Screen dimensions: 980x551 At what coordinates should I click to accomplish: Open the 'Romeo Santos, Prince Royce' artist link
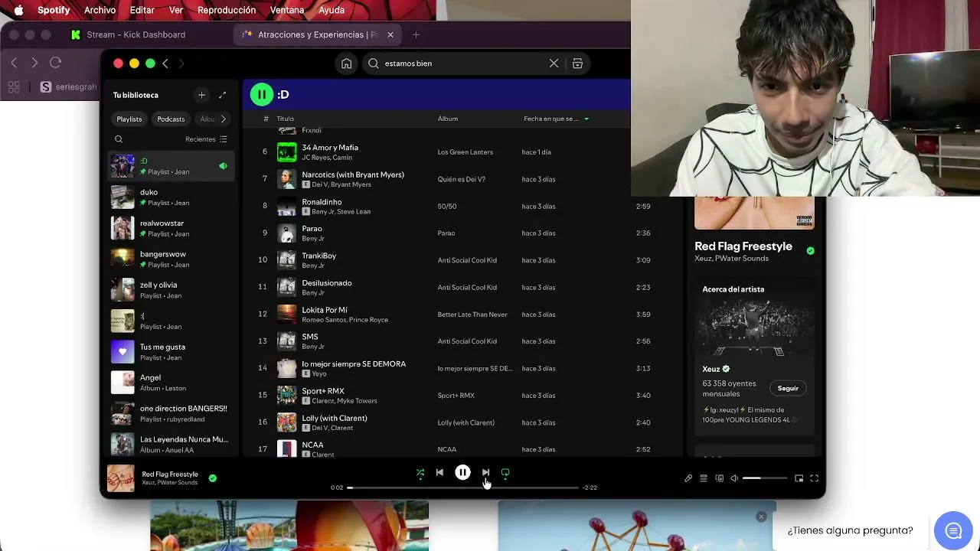(x=345, y=320)
